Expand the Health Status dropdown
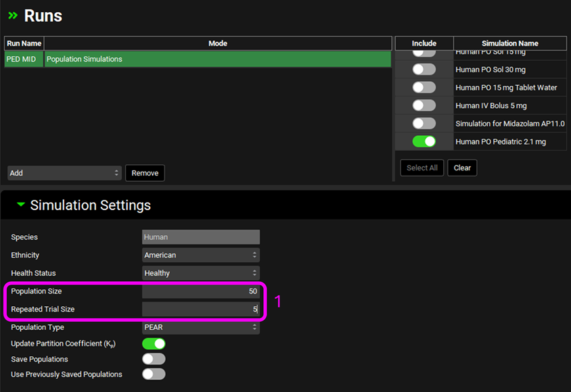Screen dimensions: 571x392 point(201,273)
